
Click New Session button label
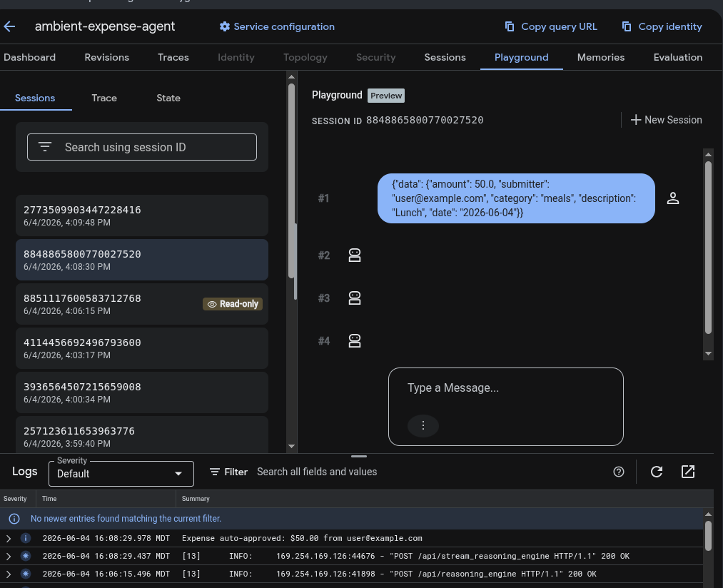tap(673, 120)
